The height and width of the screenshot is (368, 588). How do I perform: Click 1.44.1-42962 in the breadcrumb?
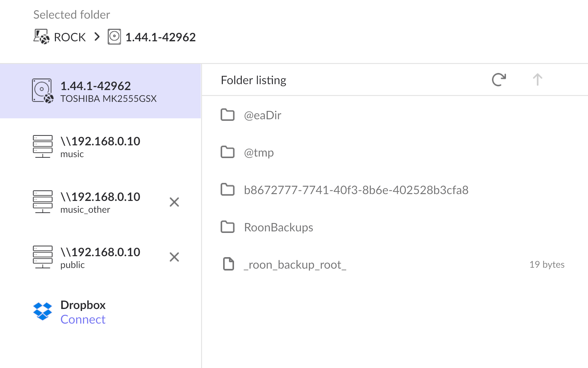160,37
